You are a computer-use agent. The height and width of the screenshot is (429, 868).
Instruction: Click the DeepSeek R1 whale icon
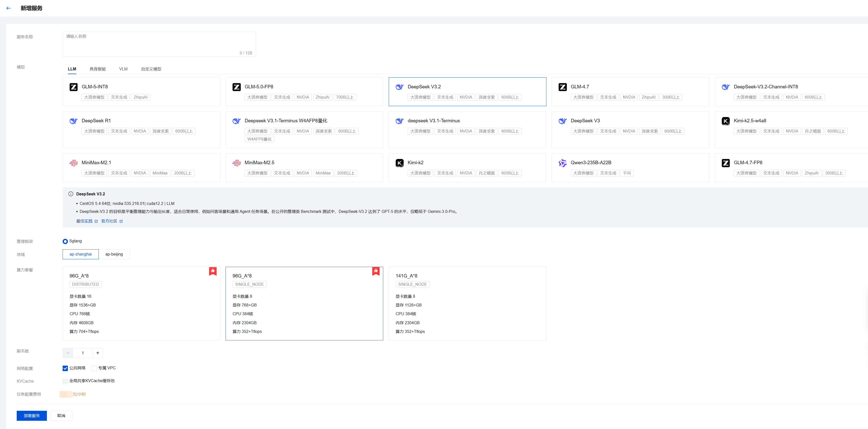(73, 121)
